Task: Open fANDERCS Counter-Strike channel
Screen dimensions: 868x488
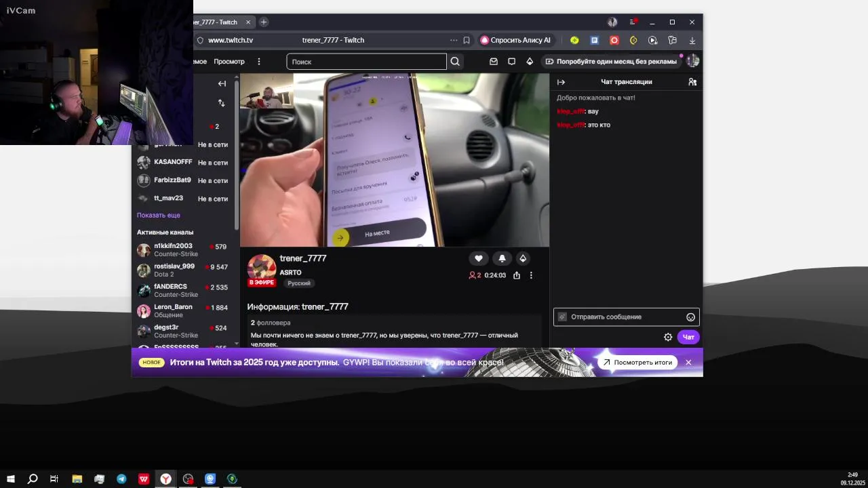Action: [183, 291]
